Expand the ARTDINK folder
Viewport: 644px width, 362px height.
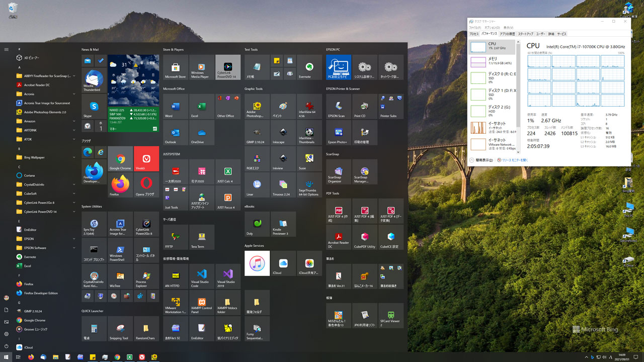tap(46, 130)
